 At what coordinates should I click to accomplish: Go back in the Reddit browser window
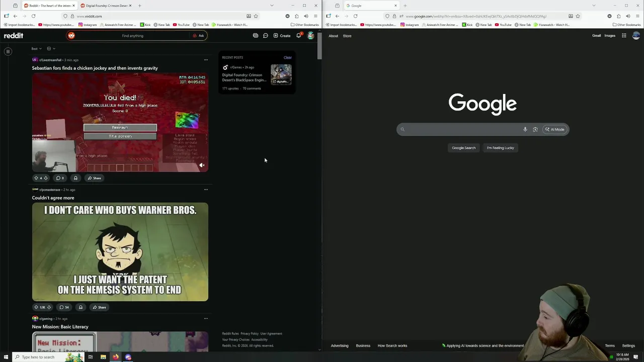(x=15, y=16)
